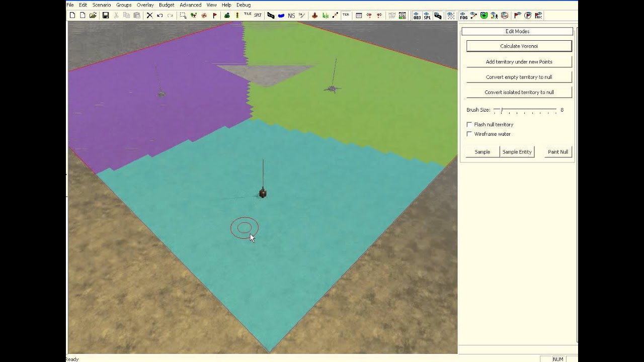This screenshot has height=362, width=644.
Task: Click the TILE toolbar icon
Action: (248, 15)
